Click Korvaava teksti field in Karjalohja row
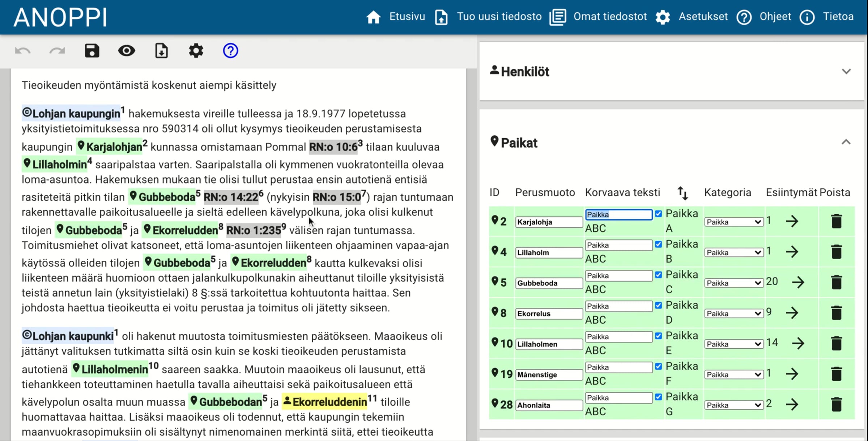The height and width of the screenshot is (441, 868). [619, 214]
